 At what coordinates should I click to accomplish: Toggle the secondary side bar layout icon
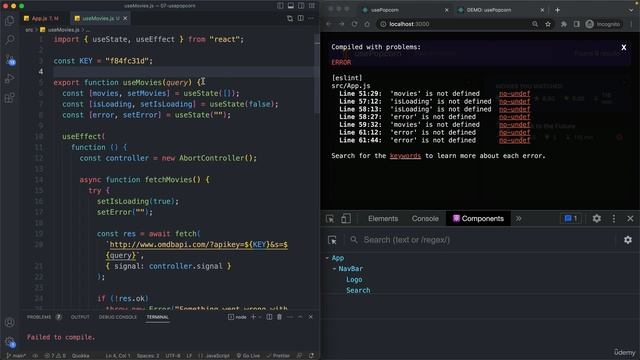point(301,6)
